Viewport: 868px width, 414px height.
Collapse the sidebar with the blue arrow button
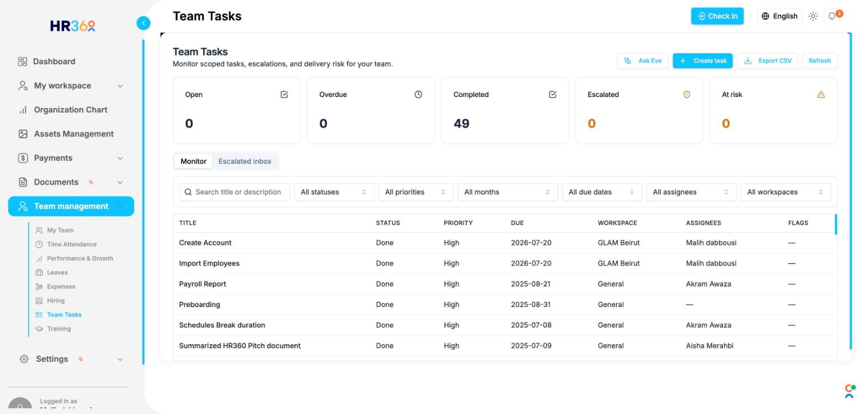tap(143, 23)
